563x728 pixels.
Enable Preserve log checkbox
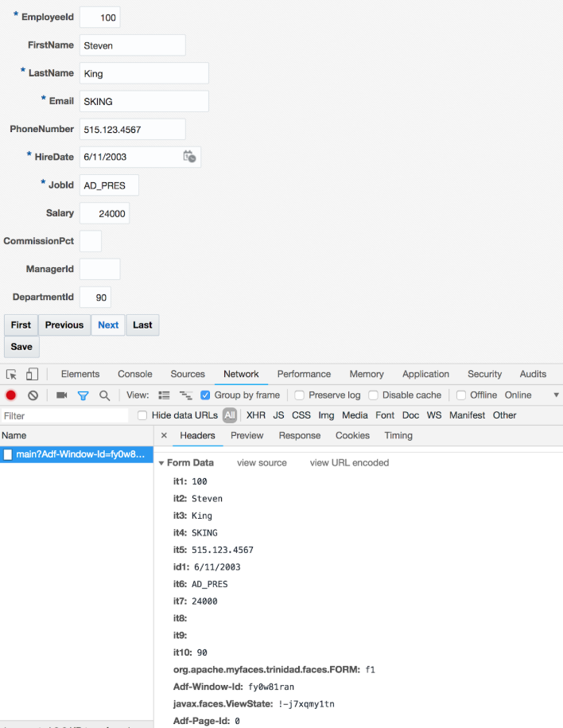coord(299,395)
